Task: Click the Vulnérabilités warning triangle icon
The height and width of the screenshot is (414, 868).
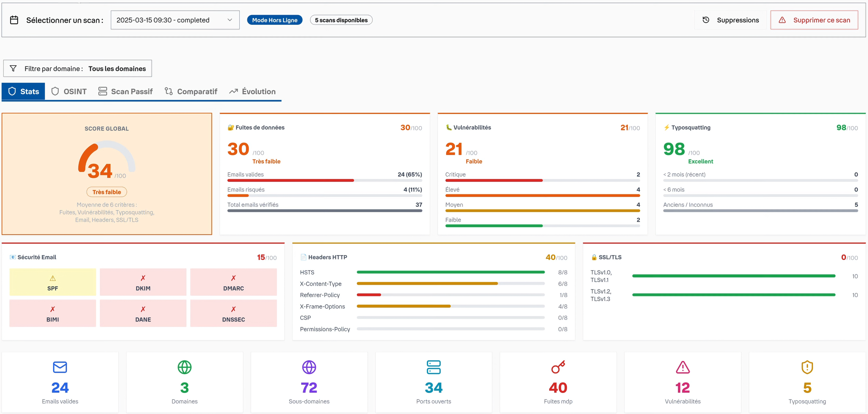Action: (683, 367)
